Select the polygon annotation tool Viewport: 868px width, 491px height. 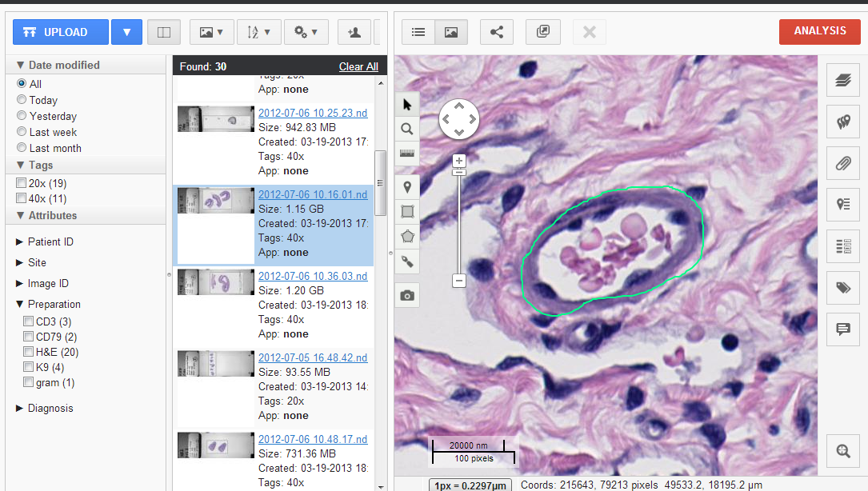coord(407,236)
